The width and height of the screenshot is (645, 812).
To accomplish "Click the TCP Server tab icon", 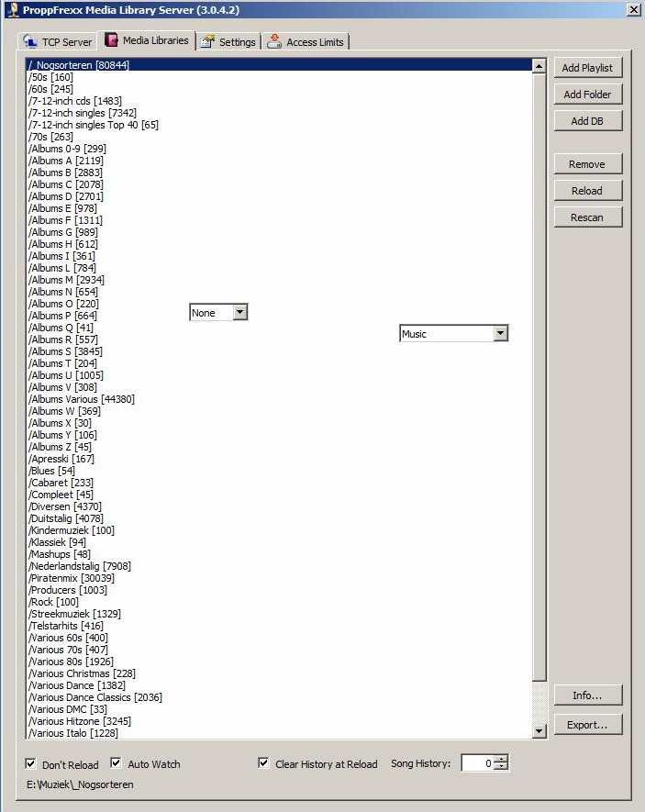I will point(30,41).
